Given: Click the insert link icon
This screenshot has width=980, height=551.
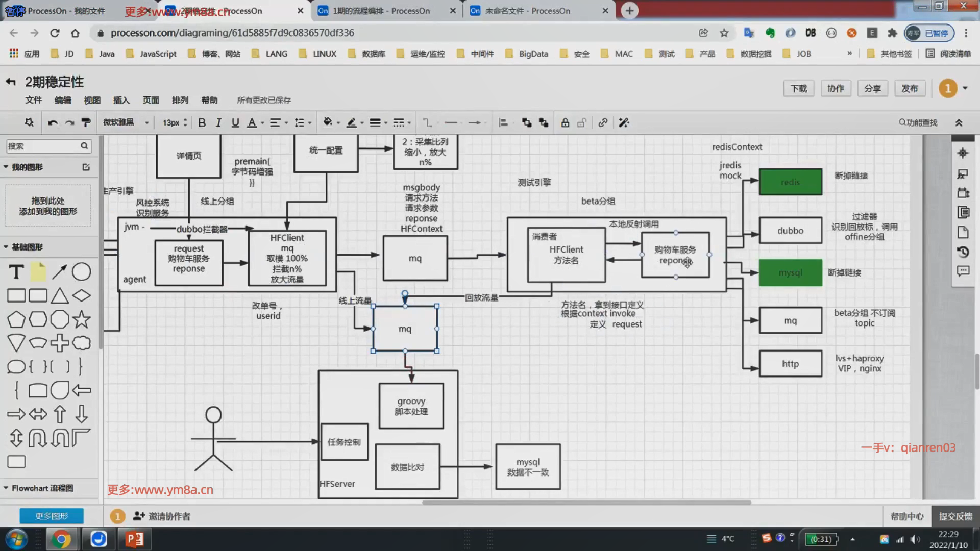Looking at the screenshot, I should pos(603,123).
